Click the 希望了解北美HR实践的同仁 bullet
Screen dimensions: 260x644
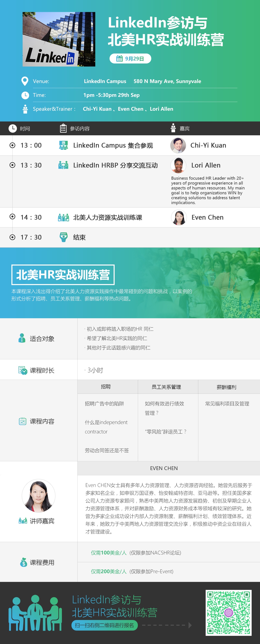(x=116, y=338)
